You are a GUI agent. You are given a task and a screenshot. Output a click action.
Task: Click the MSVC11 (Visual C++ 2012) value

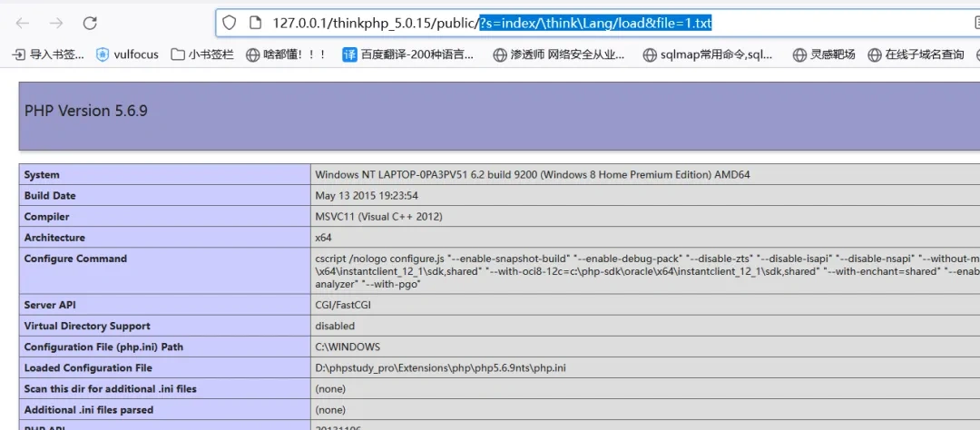[378, 217]
